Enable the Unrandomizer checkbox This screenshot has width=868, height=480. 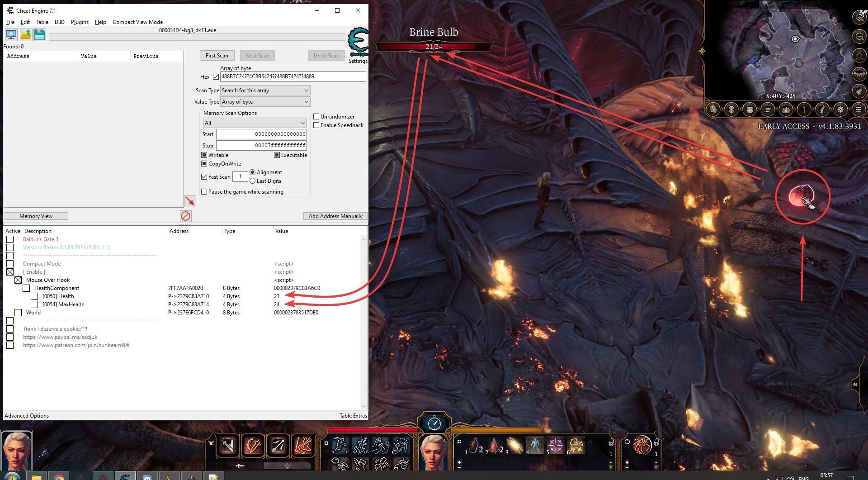point(316,117)
